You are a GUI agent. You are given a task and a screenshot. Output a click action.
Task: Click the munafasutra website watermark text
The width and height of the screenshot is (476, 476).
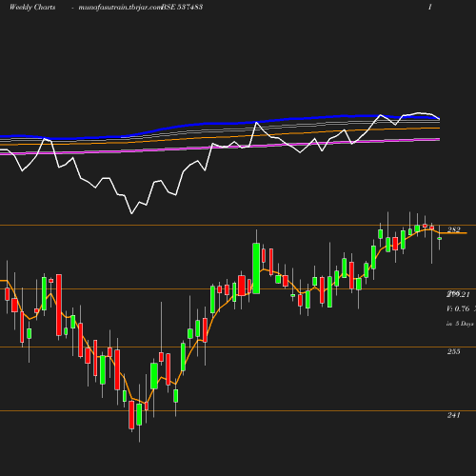pos(120,8)
